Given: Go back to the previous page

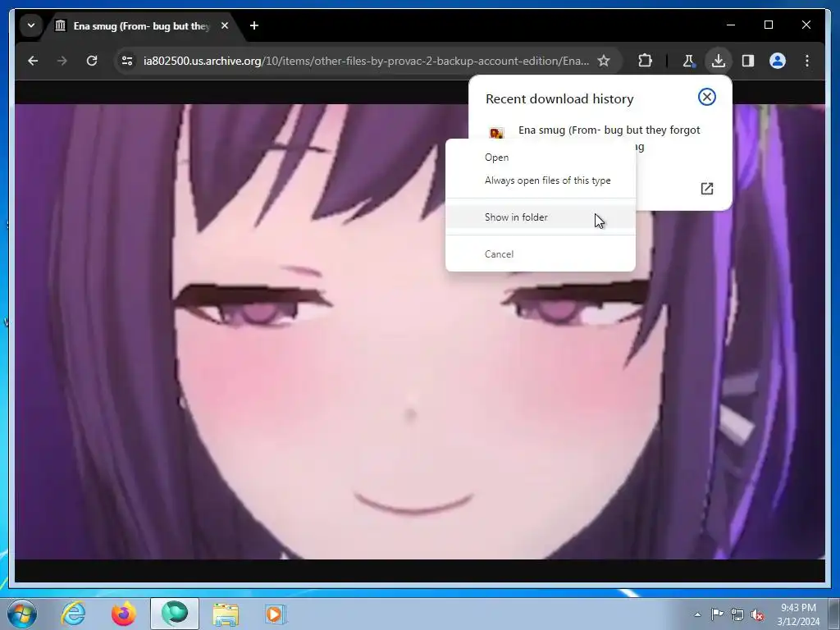Looking at the screenshot, I should coord(33,61).
